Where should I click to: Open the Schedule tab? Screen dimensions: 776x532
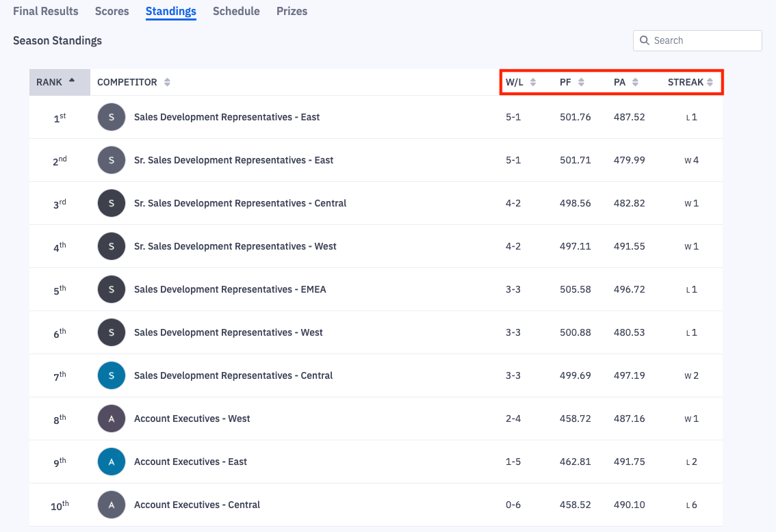click(236, 11)
